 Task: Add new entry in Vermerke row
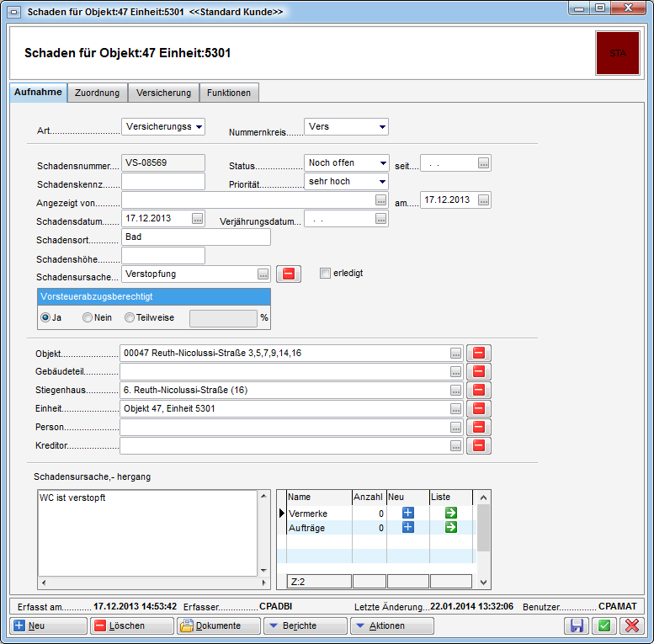click(x=408, y=514)
